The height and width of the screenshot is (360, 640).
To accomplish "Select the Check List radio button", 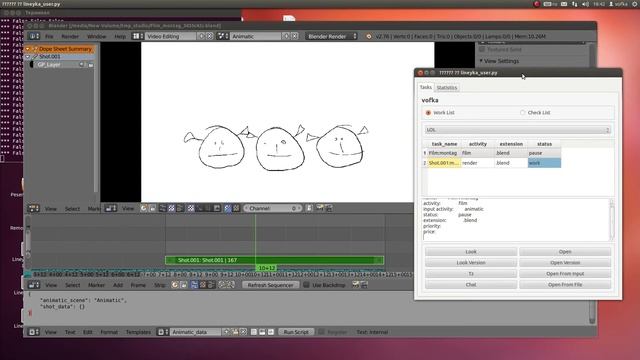I will point(522,113).
